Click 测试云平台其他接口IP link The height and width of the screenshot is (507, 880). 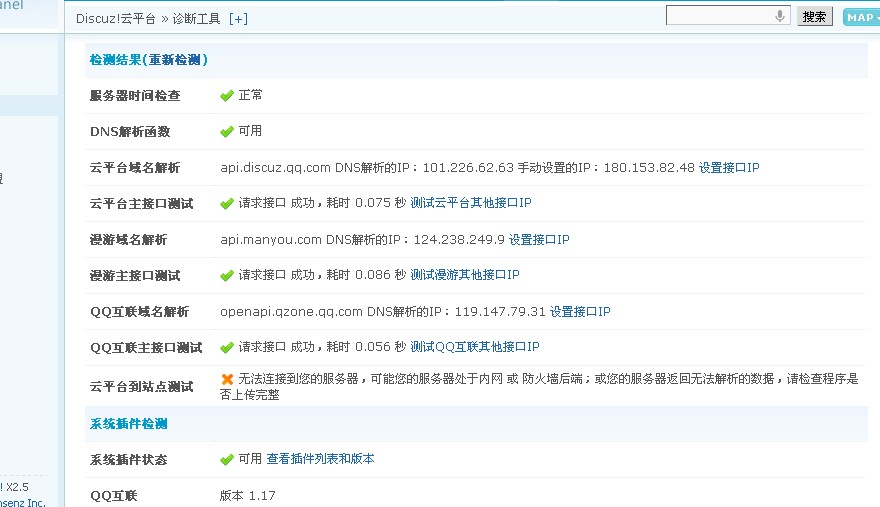[x=471, y=203]
